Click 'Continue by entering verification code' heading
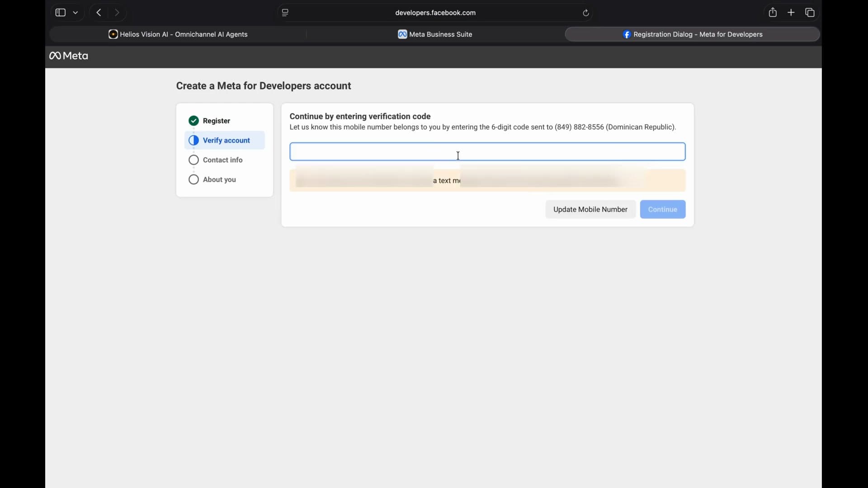Viewport: 868px width, 488px height. point(360,117)
